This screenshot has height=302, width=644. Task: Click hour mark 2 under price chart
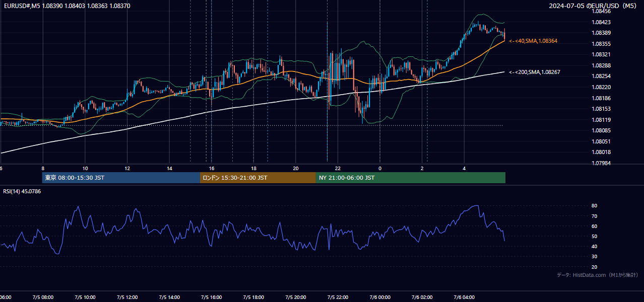(x=422, y=169)
